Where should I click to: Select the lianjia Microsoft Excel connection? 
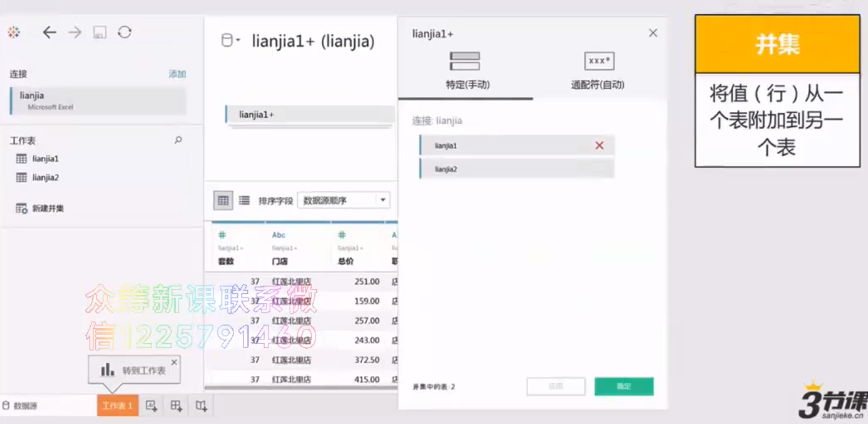98,101
